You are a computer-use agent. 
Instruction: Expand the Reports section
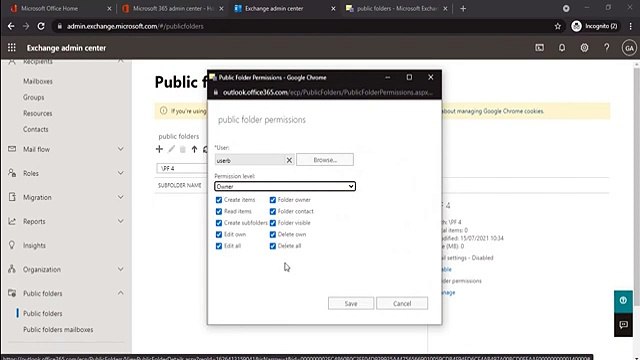120,221
